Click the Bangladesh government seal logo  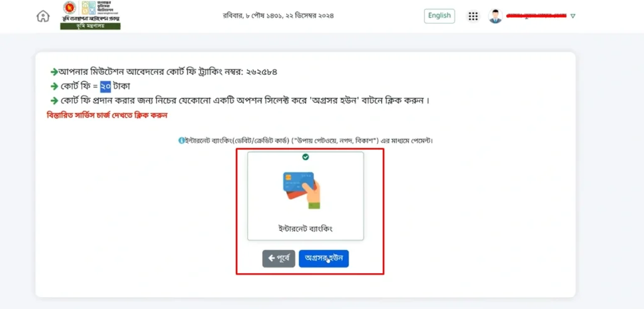pos(69,8)
